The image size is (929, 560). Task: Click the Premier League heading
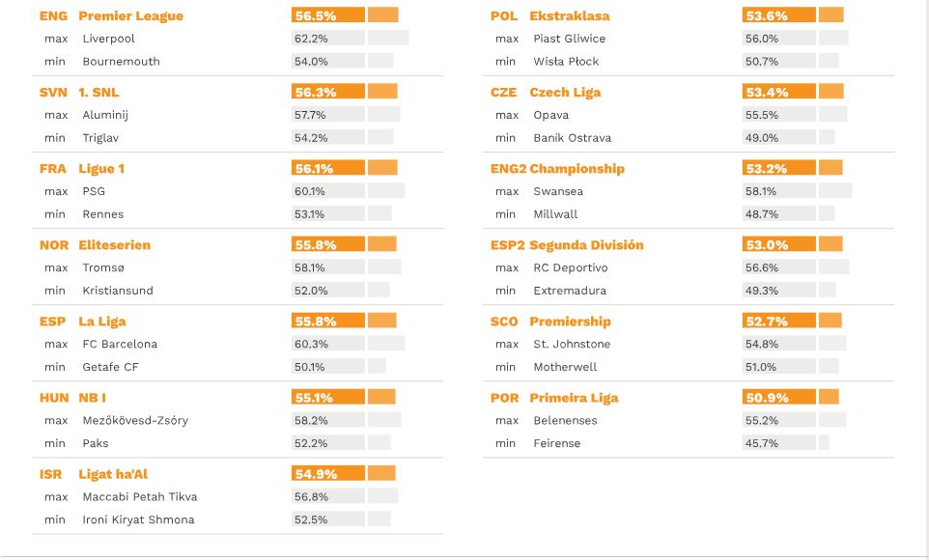(x=130, y=15)
